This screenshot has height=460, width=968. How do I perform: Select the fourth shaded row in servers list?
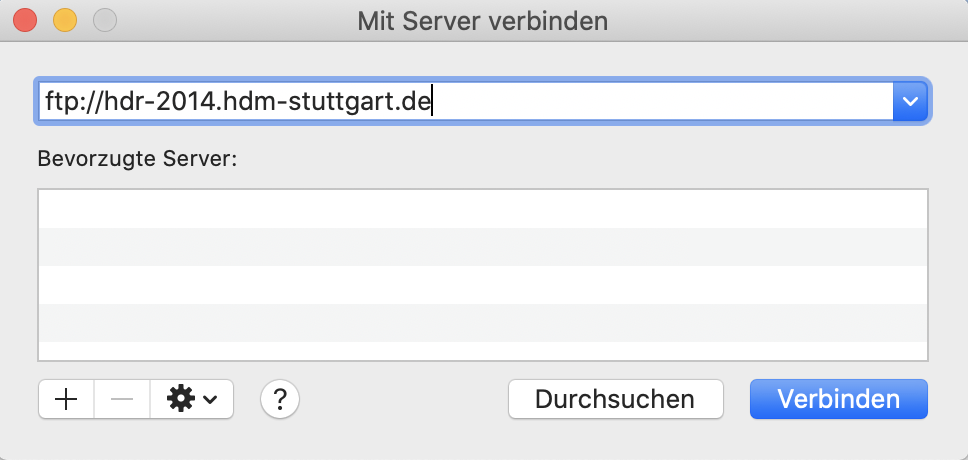483,323
